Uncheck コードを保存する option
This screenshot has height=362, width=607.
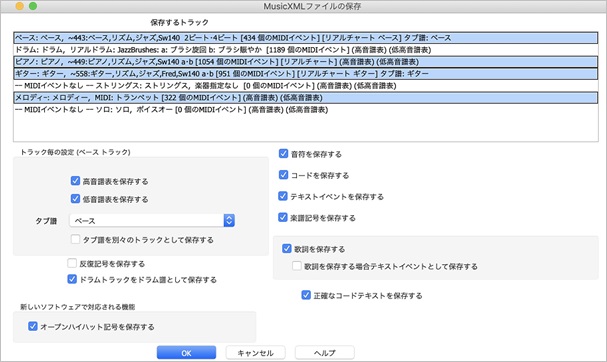pos(283,175)
